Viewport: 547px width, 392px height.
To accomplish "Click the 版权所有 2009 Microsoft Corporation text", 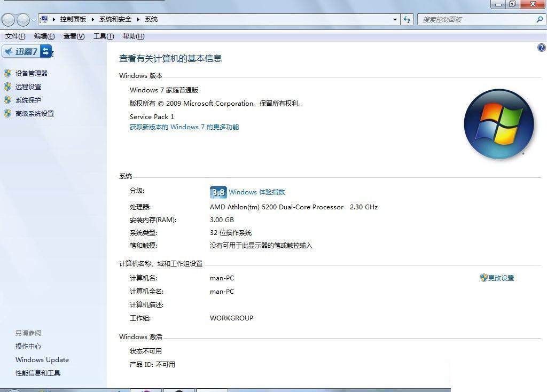I will 216,103.
